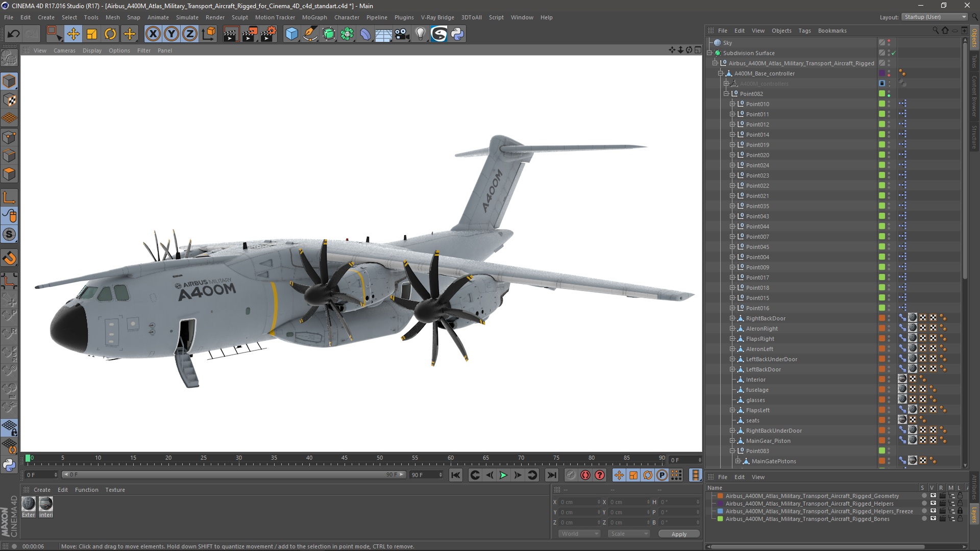Expand the MainGear_Piston object
This screenshot has width=980, height=551.
(732, 441)
